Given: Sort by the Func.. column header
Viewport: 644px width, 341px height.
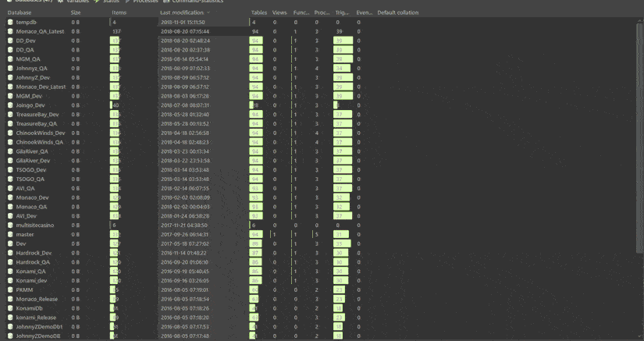Looking at the screenshot, I should [301, 12].
